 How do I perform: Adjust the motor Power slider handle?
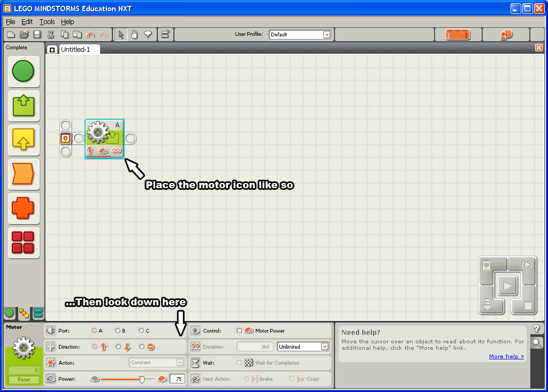tap(142, 379)
